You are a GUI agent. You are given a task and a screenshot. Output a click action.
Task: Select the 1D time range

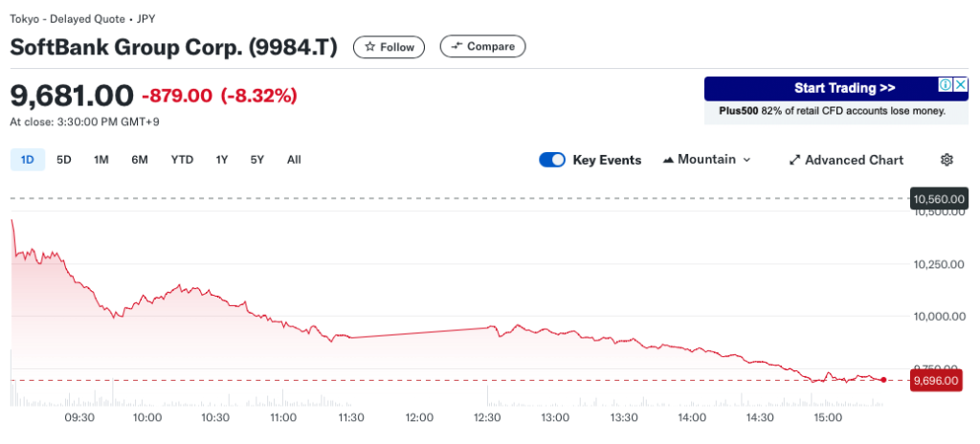(27, 160)
